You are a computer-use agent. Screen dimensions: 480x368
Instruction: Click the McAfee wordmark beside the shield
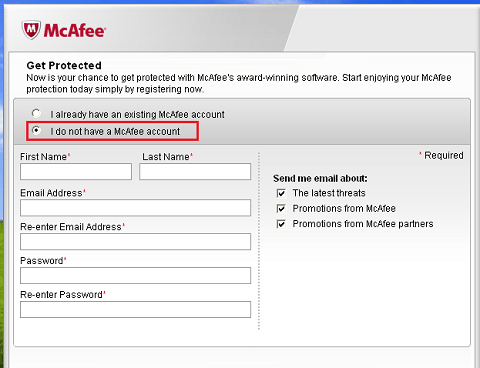click(75, 31)
